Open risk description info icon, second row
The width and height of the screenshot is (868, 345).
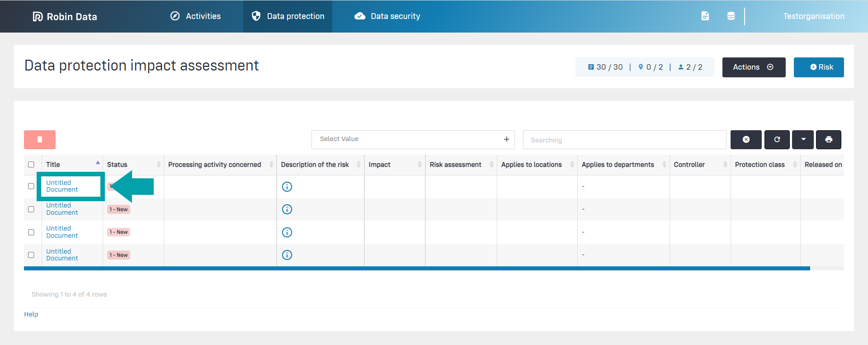point(287,209)
